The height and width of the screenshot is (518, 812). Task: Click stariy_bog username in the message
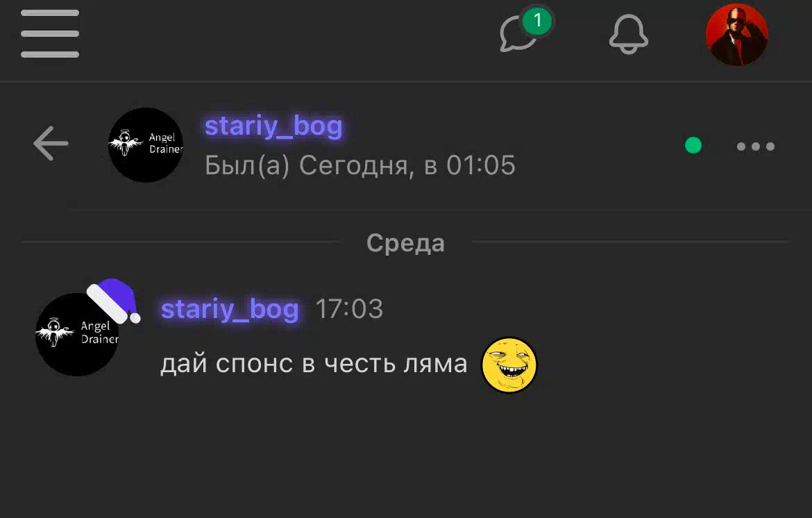[x=230, y=309]
